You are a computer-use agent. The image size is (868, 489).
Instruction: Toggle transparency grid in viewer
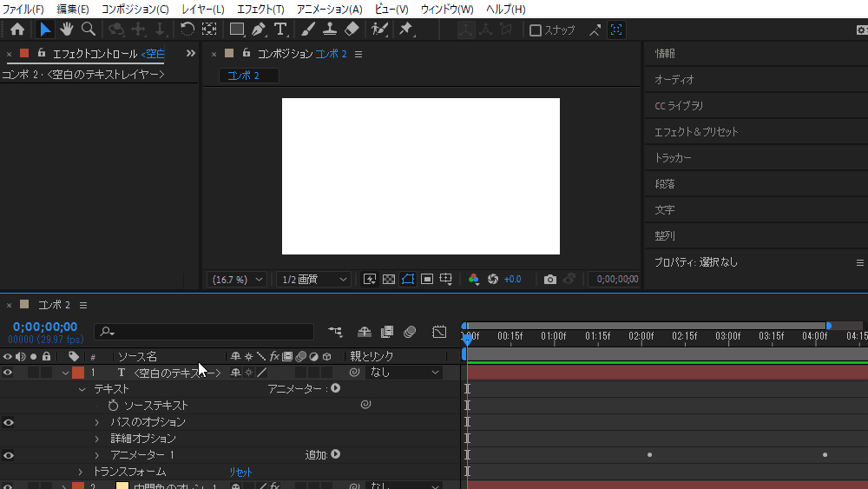coord(389,279)
